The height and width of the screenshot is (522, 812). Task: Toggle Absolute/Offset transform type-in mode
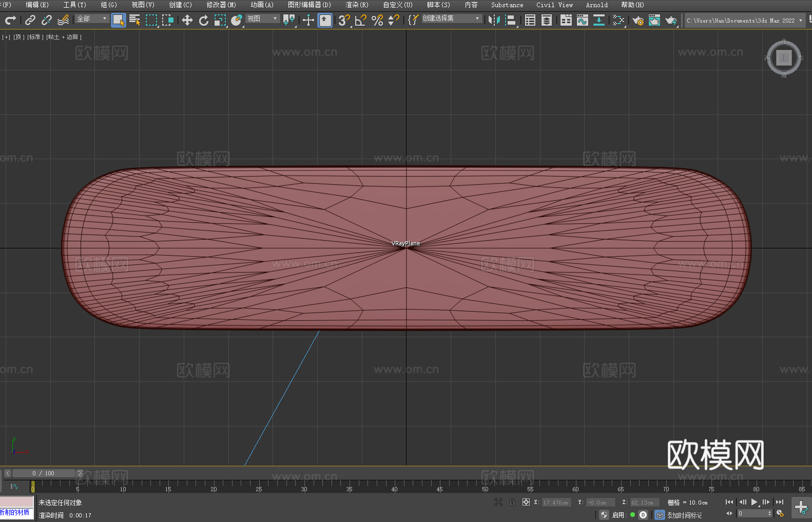click(x=526, y=502)
